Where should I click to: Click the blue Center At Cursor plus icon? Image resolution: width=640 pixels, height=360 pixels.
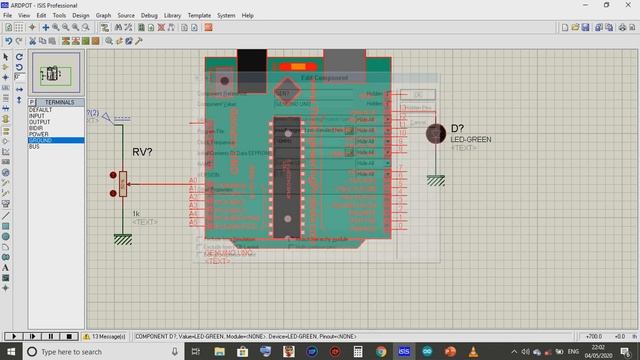(46, 27)
